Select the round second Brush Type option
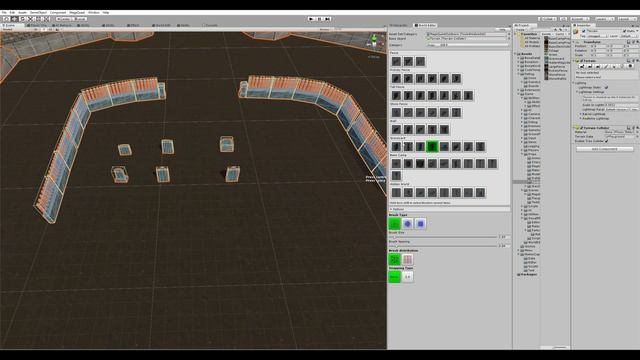Image resolution: width=640 pixels, height=360 pixels. [x=407, y=224]
